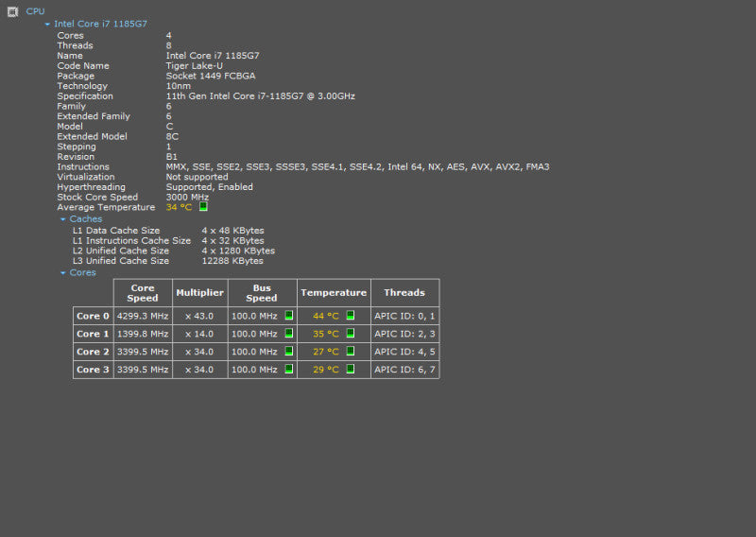Select the Core 1 row label

[x=93, y=334]
